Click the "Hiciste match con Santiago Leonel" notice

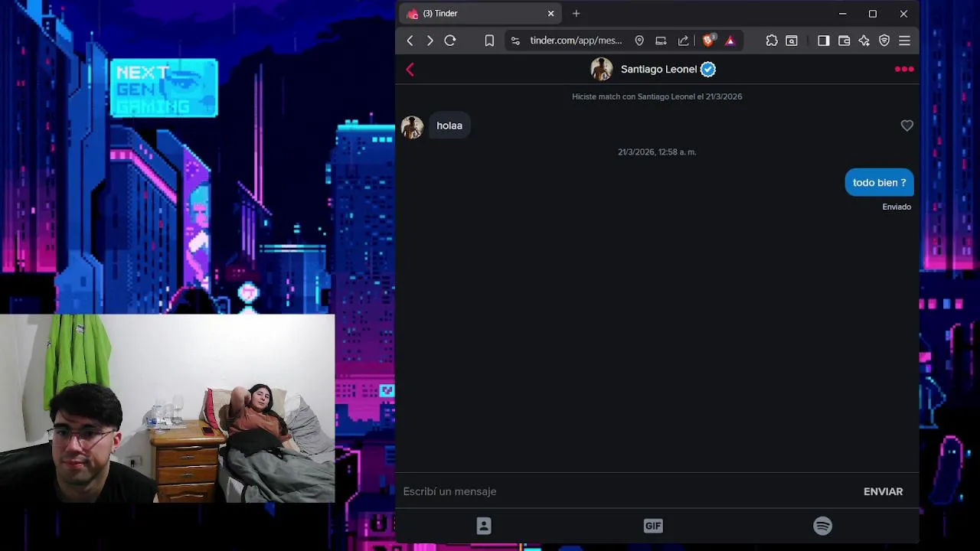click(657, 96)
